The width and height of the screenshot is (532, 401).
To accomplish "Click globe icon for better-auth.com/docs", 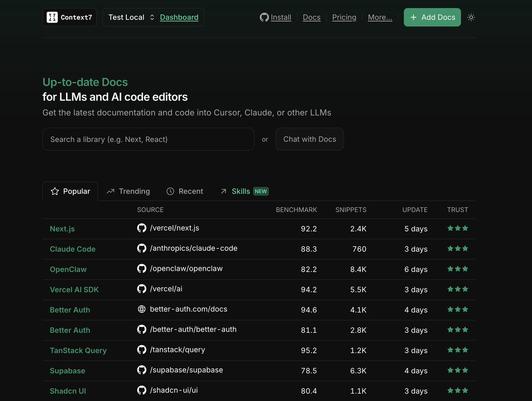I will (142, 309).
